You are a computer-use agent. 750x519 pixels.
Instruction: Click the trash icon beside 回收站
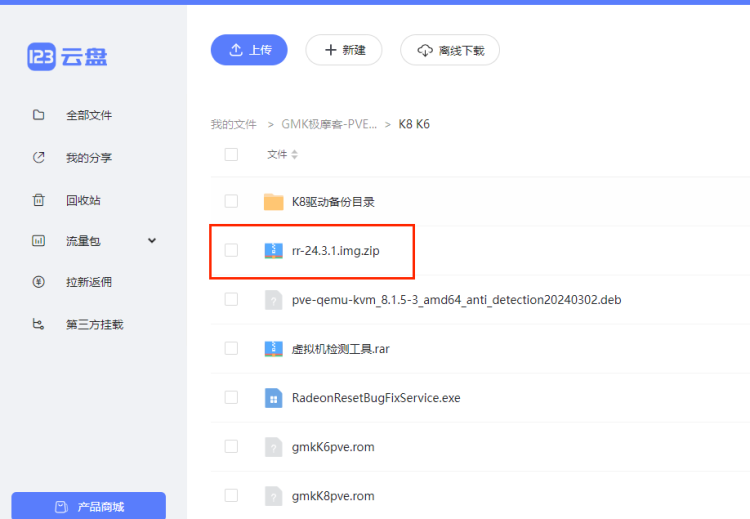tap(39, 200)
